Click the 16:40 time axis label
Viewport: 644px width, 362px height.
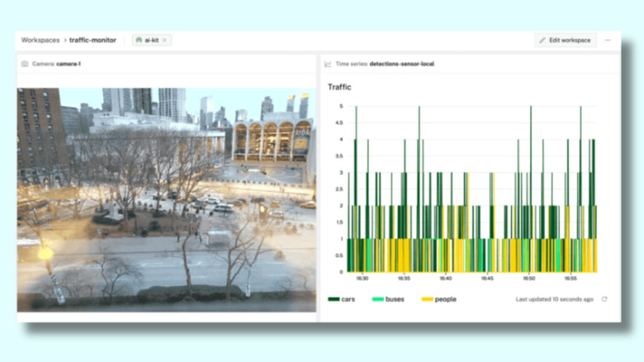pyautogui.click(x=445, y=279)
